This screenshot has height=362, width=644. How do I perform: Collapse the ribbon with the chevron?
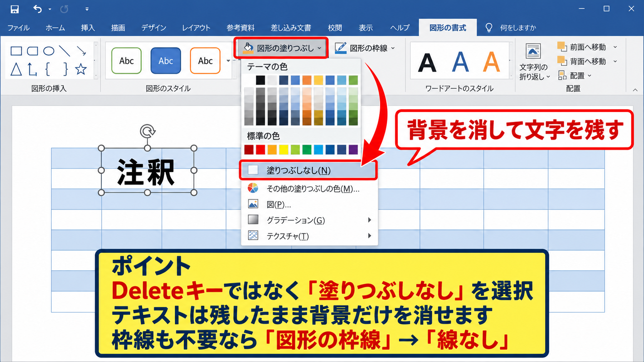[635, 90]
